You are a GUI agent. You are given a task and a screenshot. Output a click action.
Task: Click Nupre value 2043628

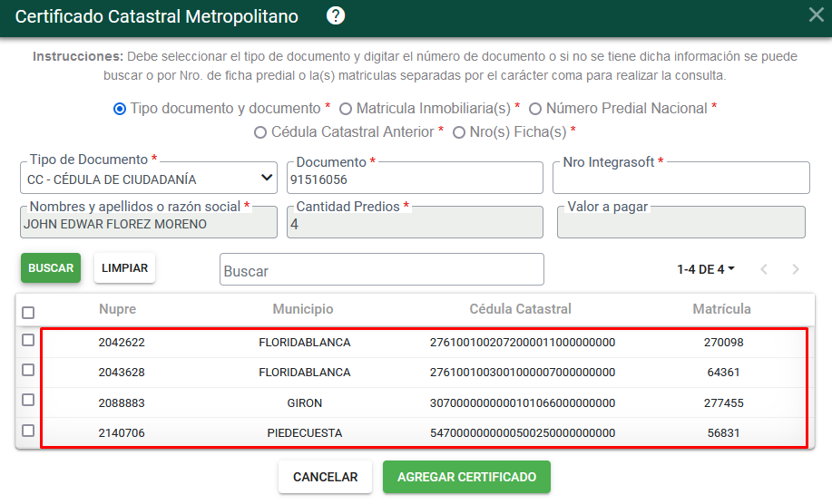[122, 372]
